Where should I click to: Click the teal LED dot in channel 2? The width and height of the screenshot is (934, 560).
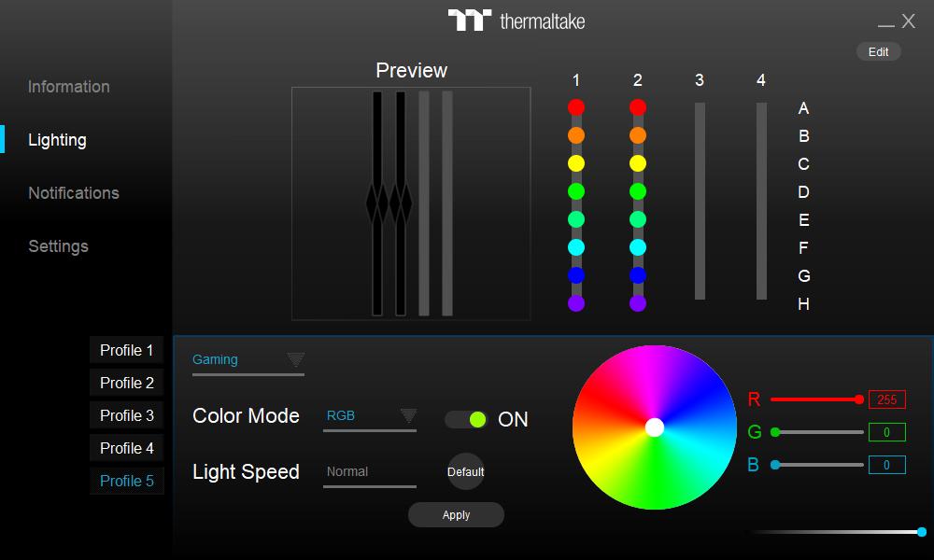637,218
